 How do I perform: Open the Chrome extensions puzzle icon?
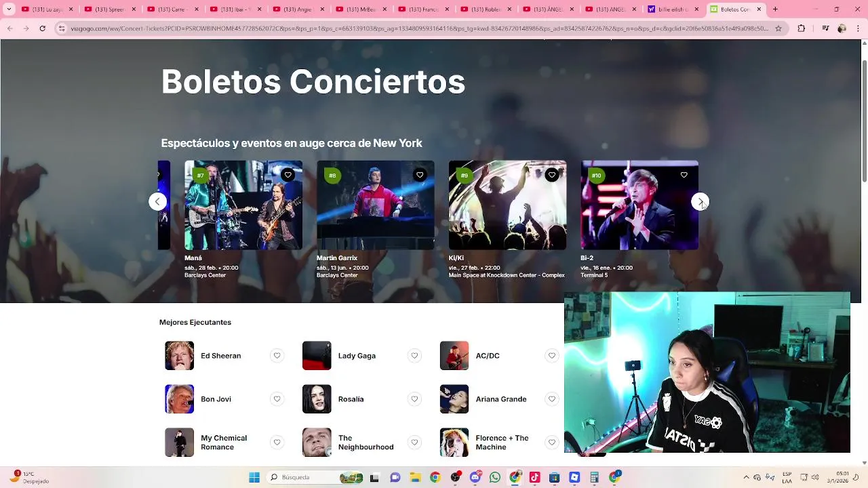(802, 28)
